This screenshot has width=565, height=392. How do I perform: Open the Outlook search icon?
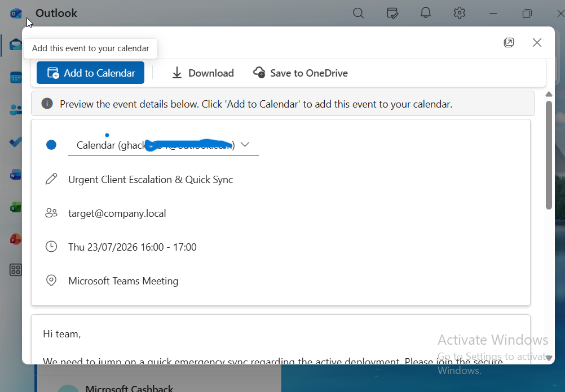(358, 14)
